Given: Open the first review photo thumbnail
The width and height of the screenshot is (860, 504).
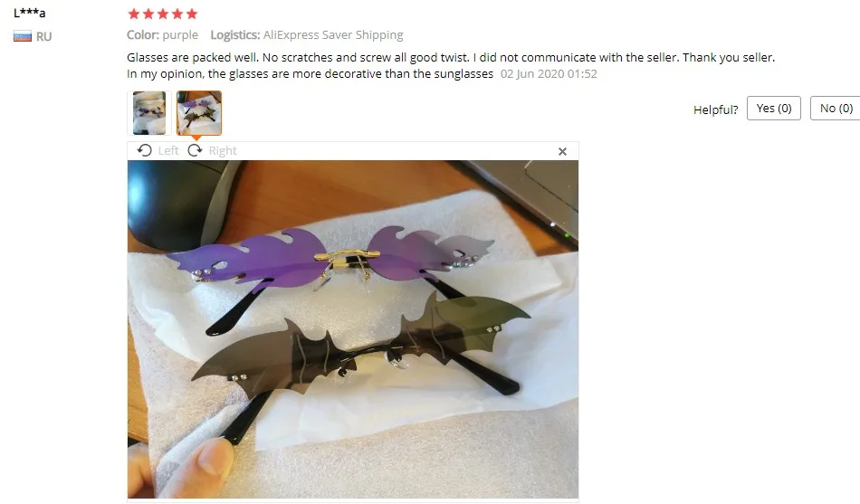Looking at the screenshot, I should (x=149, y=113).
